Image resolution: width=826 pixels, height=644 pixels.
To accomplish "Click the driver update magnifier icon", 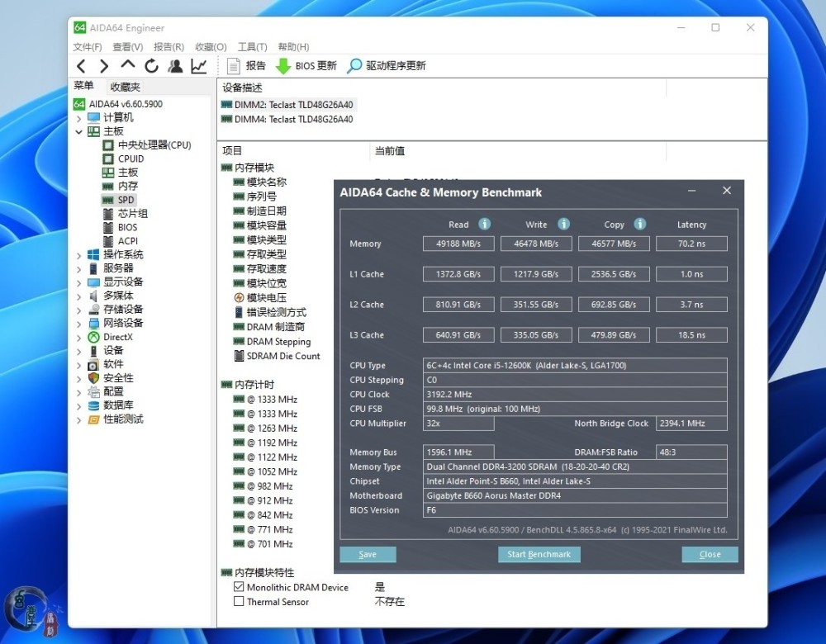I will pyautogui.click(x=354, y=66).
